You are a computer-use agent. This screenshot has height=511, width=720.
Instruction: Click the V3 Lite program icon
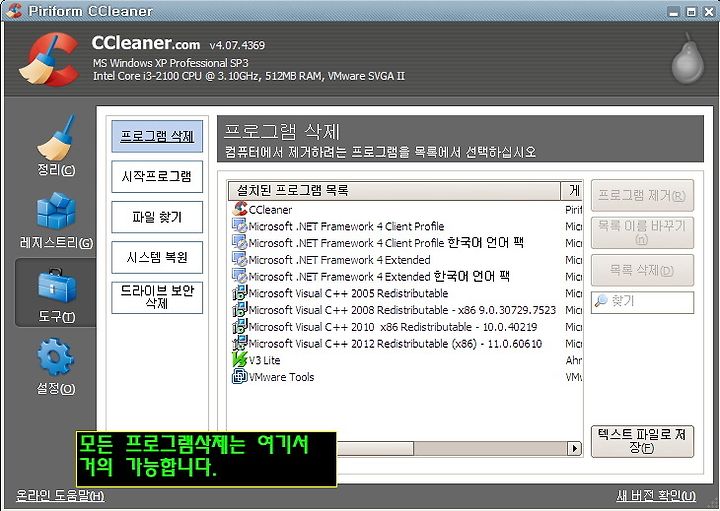click(240, 360)
